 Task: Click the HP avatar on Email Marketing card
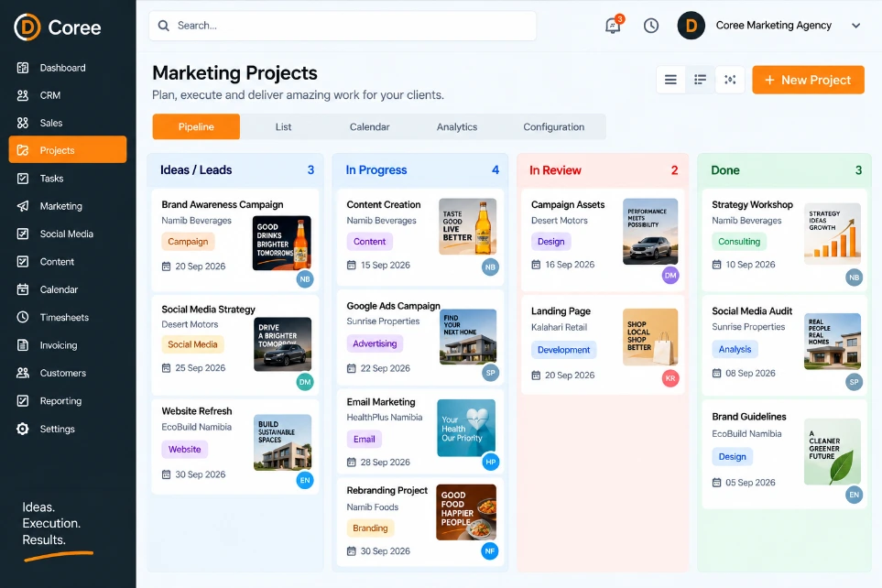point(491,462)
